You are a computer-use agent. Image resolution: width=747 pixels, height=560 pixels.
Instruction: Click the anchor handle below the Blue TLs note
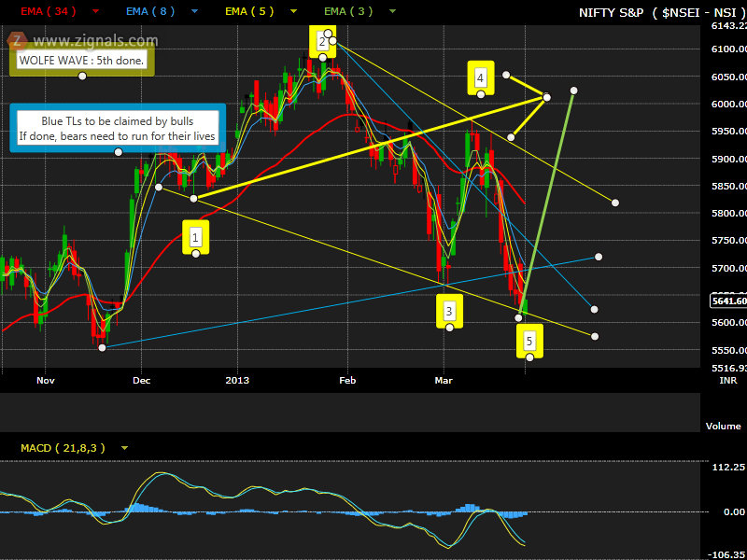pos(119,152)
